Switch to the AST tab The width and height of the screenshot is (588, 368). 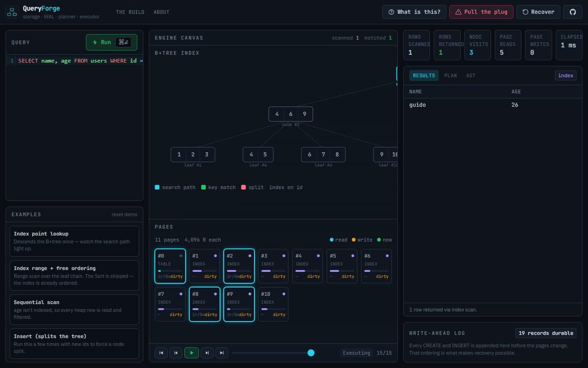point(471,75)
